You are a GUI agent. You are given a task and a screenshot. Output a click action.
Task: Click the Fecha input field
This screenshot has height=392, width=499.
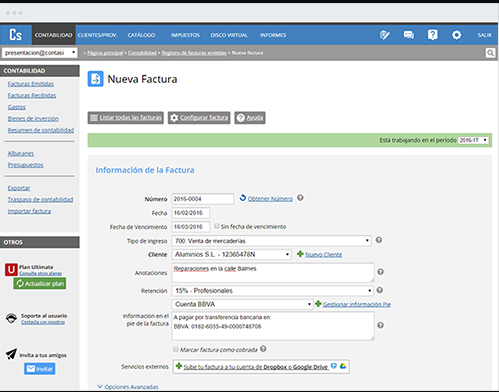191,213
